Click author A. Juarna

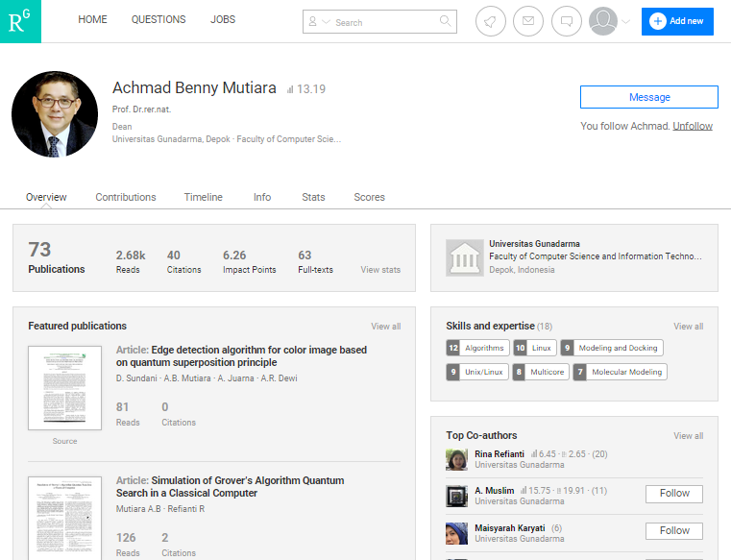click(x=236, y=378)
